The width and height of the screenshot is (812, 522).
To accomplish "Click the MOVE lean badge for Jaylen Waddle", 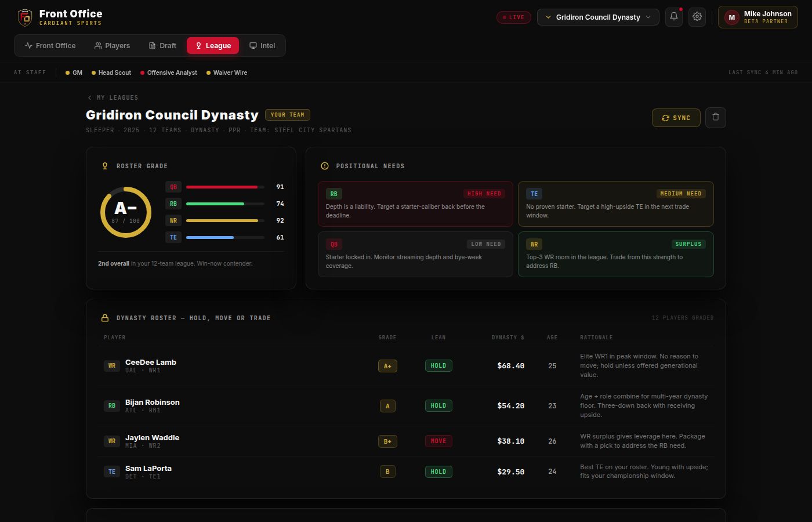I will (x=438, y=441).
